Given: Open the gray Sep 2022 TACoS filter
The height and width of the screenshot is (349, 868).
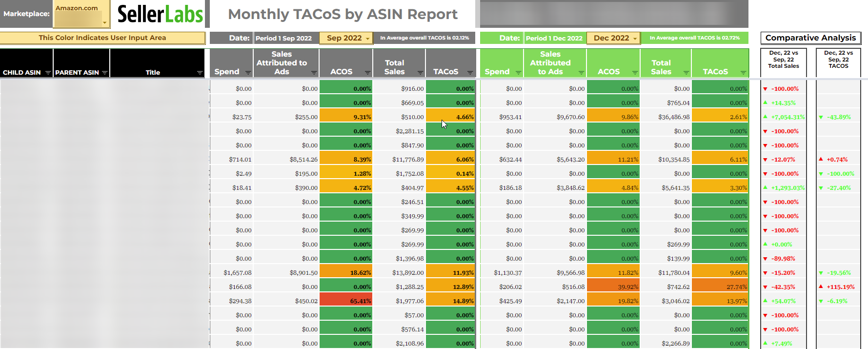Looking at the screenshot, I should pyautogui.click(x=470, y=73).
